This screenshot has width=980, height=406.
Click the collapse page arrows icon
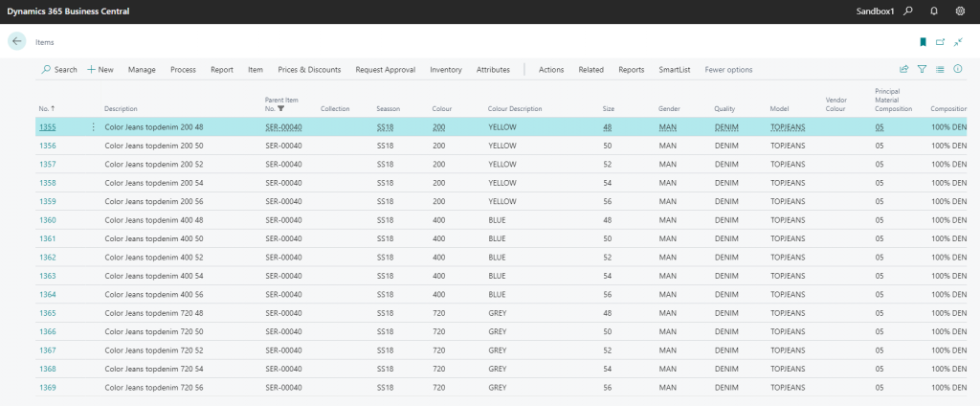click(x=958, y=42)
